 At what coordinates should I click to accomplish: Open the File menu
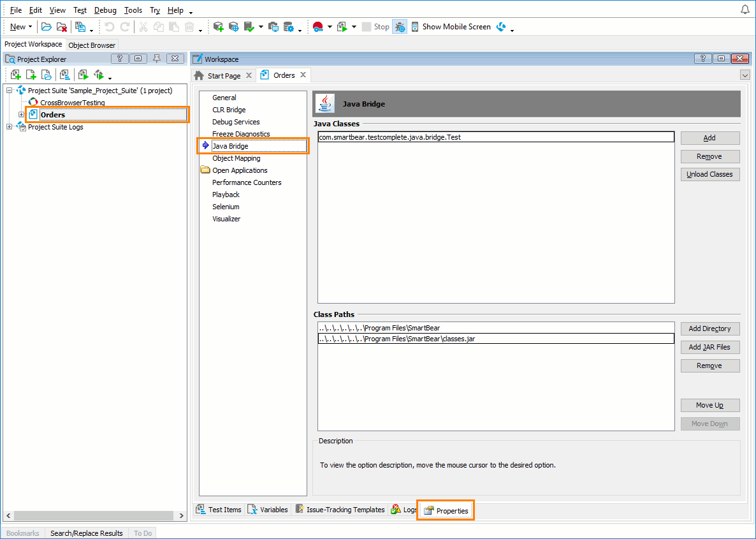[15, 10]
